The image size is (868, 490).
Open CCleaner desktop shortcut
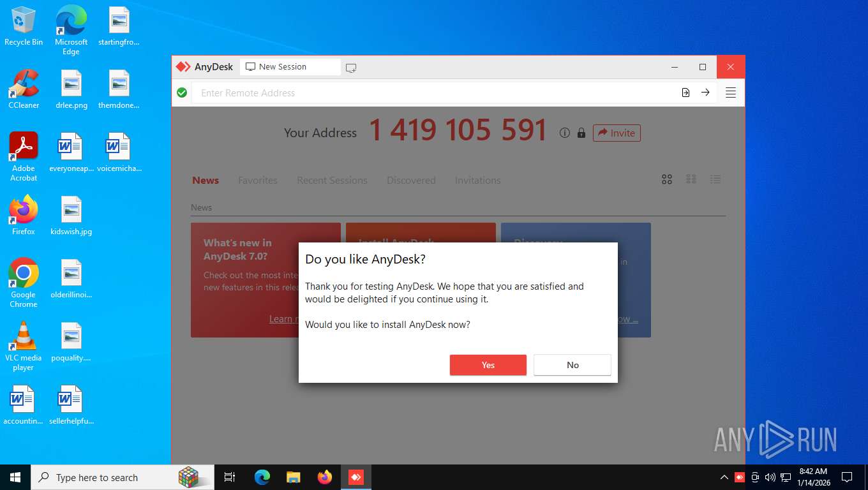tap(24, 89)
